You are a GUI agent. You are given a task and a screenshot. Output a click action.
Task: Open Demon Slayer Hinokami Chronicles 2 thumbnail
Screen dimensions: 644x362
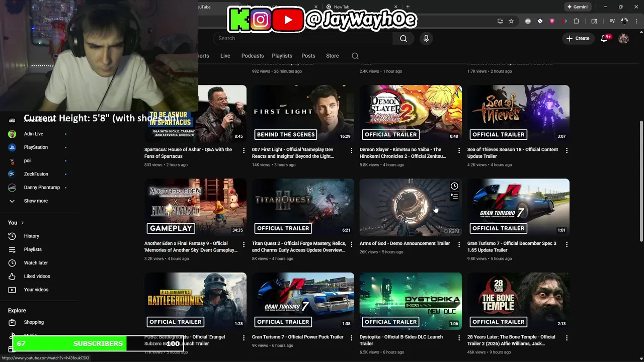[411, 114]
